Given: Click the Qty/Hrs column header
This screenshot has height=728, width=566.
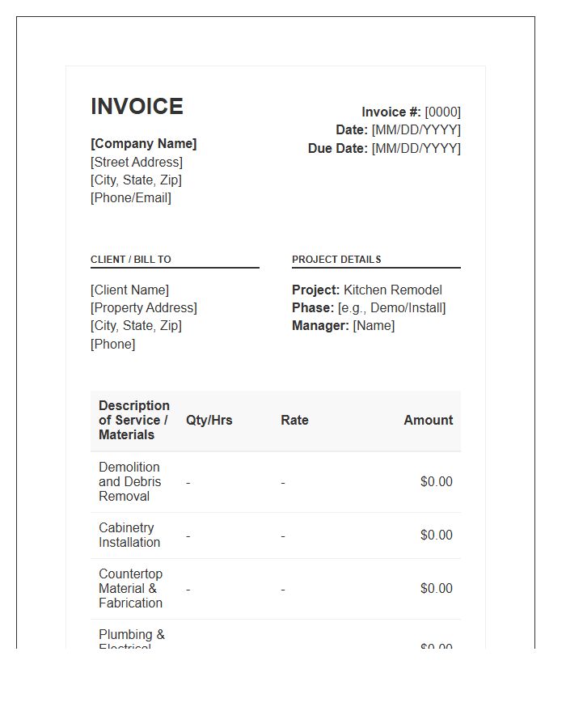Looking at the screenshot, I should 209,420.
